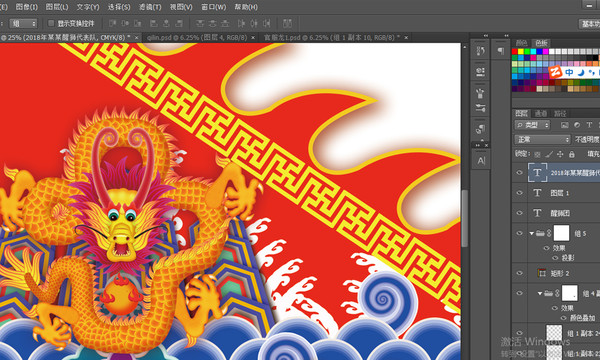Screen dimensions: 600x360
Task: Open the layer filter 类型 dropdown
Action: tap(533, 125)
